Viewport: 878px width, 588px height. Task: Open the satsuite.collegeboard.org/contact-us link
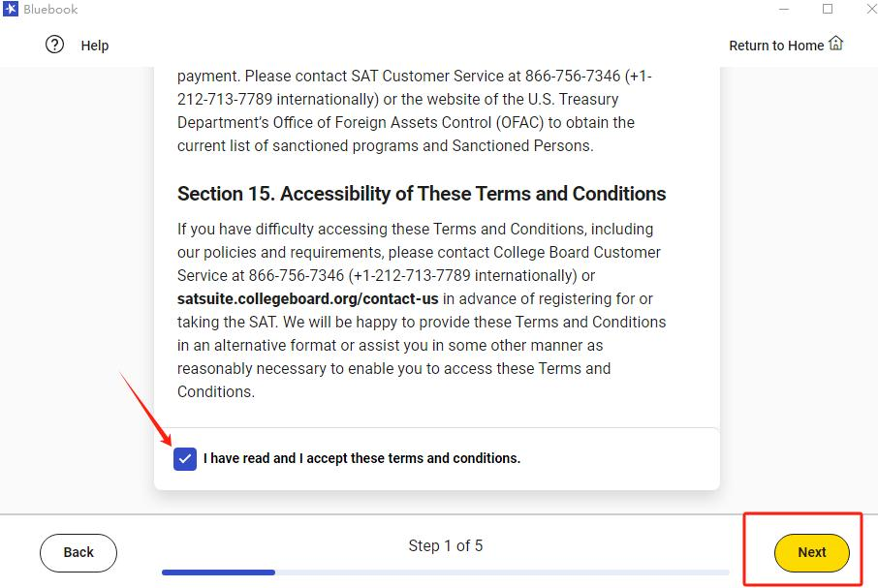(x=308, y=298)
